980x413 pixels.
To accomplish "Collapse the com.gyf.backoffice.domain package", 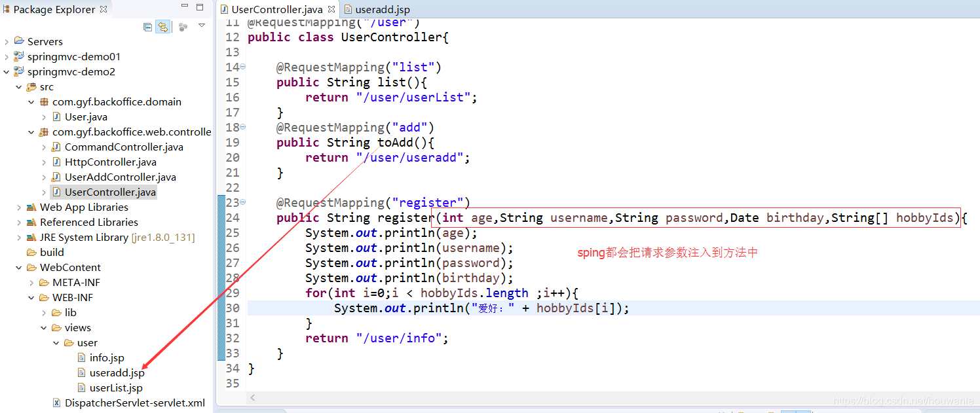I will pyautogui.click(x=31, y=101).
